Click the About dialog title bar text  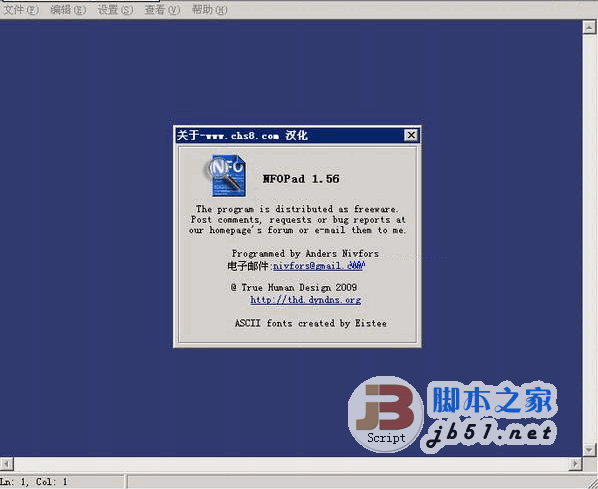coord(242,135)
